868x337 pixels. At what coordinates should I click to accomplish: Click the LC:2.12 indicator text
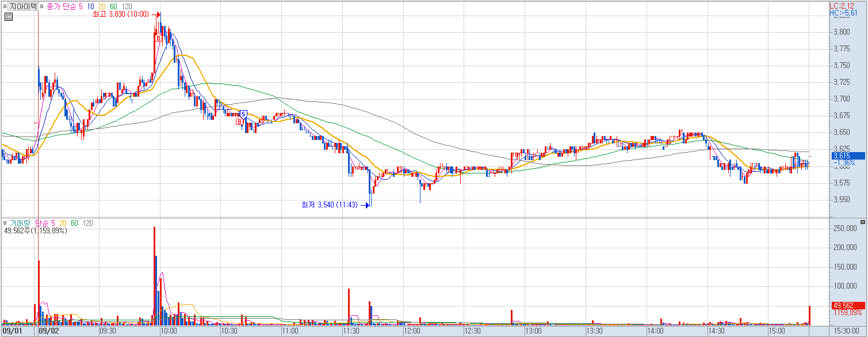click(842, 6)
